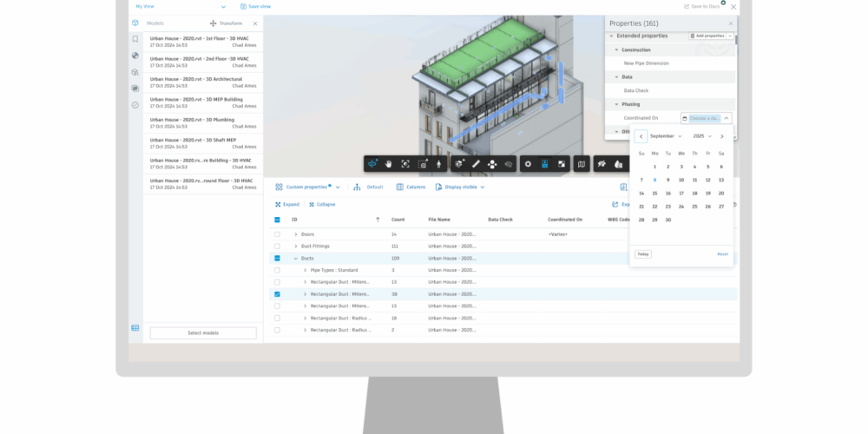Viewport: 868px width, 434px height.
Task: Open the sphere Appearance sidebar icon
Action: click(135, 56)
